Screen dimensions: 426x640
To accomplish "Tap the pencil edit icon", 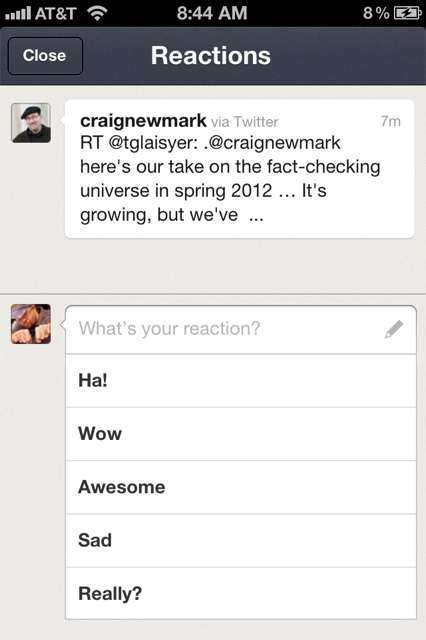I will [x=394, y=329].
